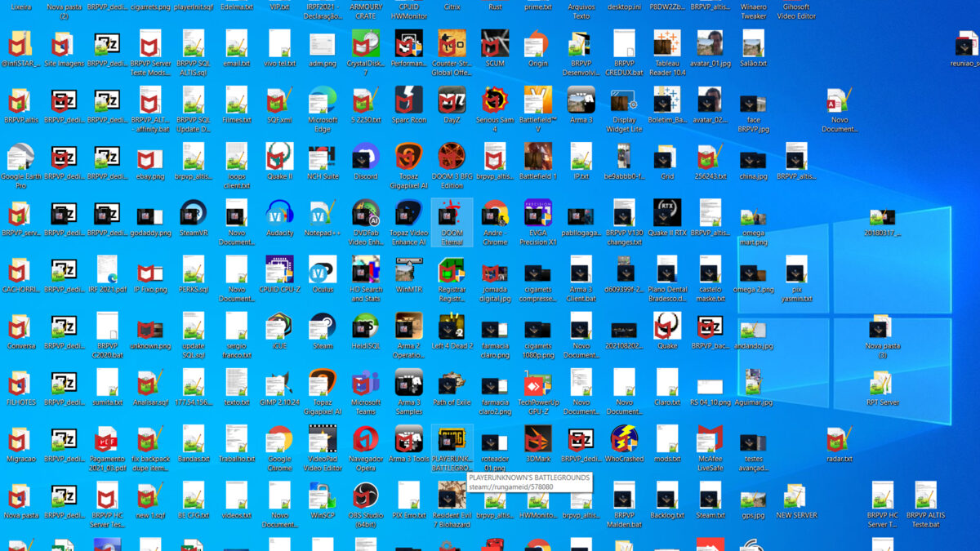Launch the 3DMark shortcut
Viewport: 980px width, 551px height.
point(537,438)
